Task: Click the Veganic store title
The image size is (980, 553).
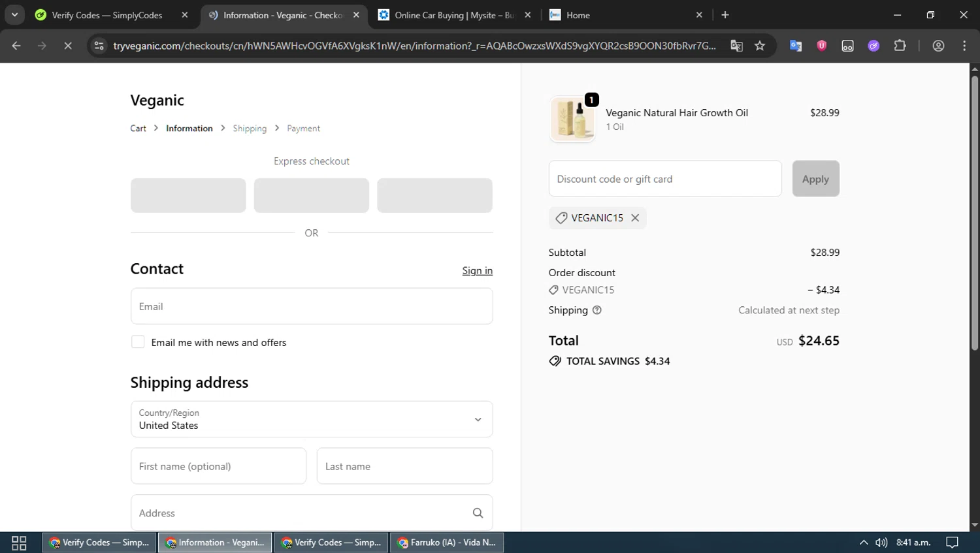Action: point(157,101)
